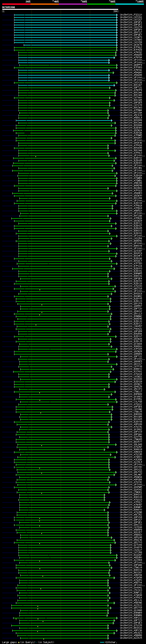Select the UniRef100_B9I2H4 label
Viewport: 146px width, 644px height.
[x=131, y=198]
